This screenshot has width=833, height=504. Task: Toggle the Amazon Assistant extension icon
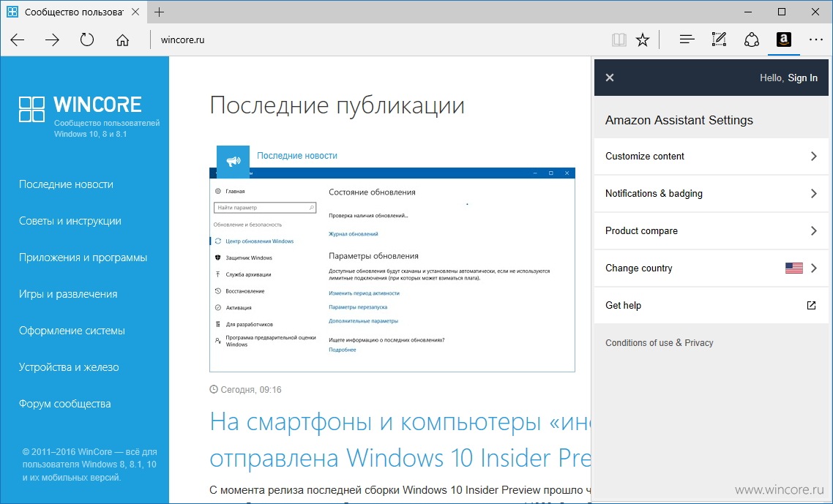click(784, 40)
